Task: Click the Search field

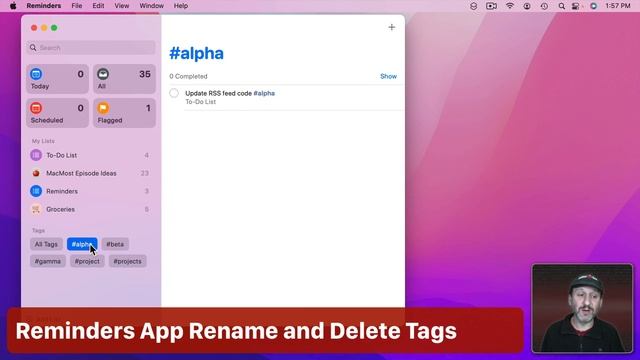Action: (91, 48)
